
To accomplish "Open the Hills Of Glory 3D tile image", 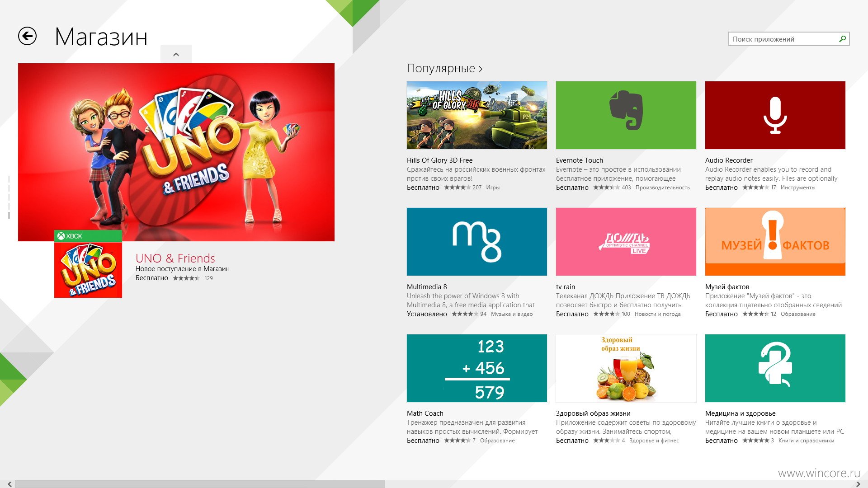I will click(477, 115).
